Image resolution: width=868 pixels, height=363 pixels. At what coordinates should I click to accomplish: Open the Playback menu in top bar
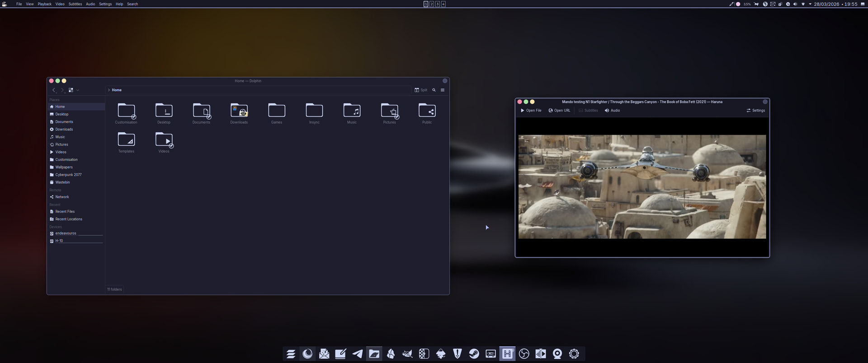tap(44, 4)
